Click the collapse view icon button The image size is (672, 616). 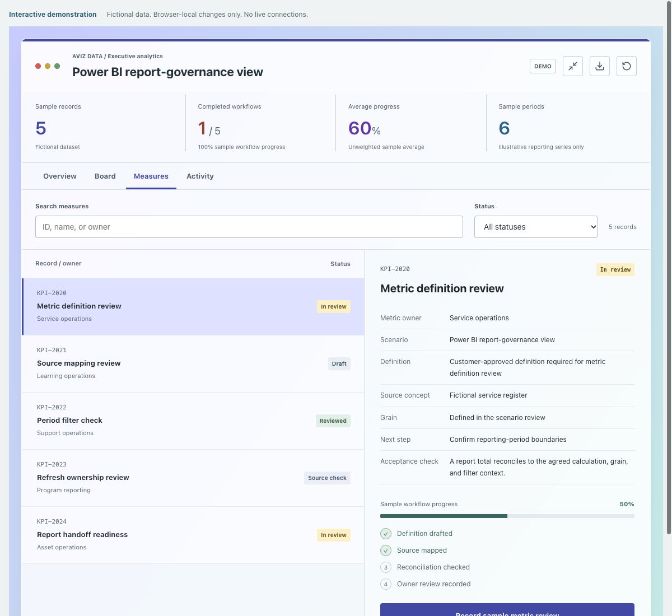[x=573, y=66]
